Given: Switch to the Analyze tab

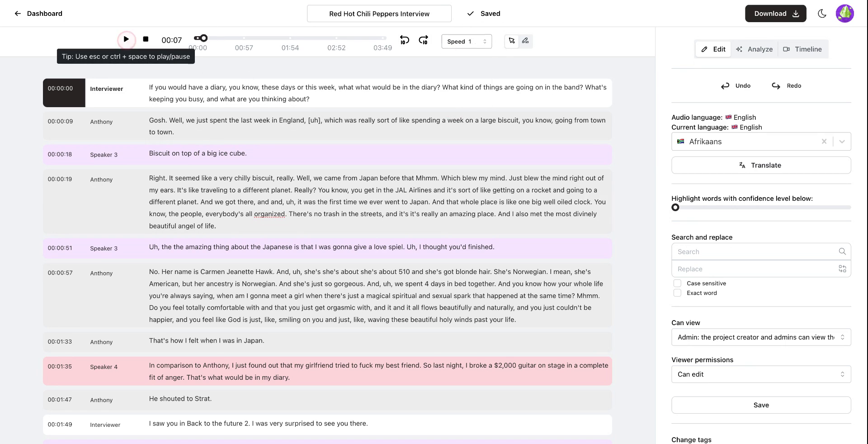Looking at the screenshot, I should point(755,49).
